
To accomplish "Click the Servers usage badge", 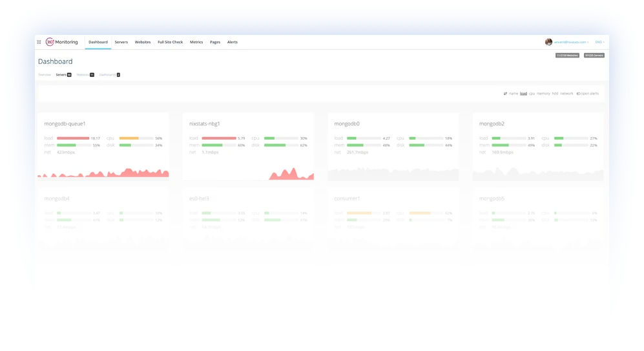I will pyautogui.click(x=594, y=55).
